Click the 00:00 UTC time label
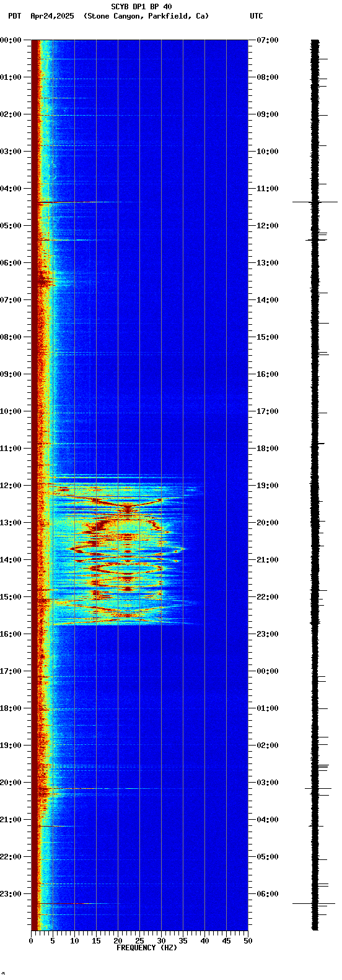Screen dimensions: 342x980 tap(268, 671)
